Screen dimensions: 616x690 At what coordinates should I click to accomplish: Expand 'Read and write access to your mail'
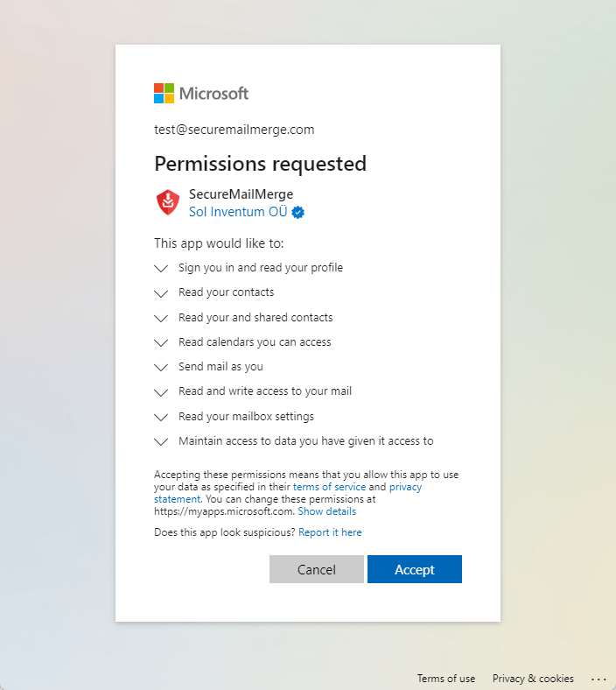[161, 391]
